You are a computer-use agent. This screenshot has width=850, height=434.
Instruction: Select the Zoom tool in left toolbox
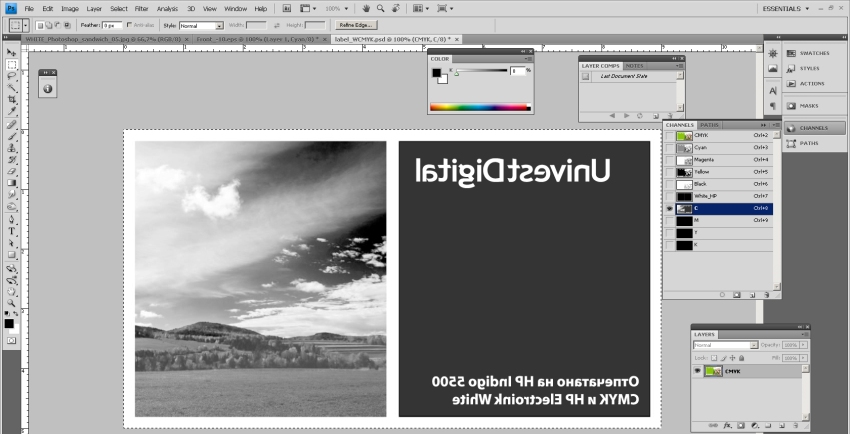[11, 303]
